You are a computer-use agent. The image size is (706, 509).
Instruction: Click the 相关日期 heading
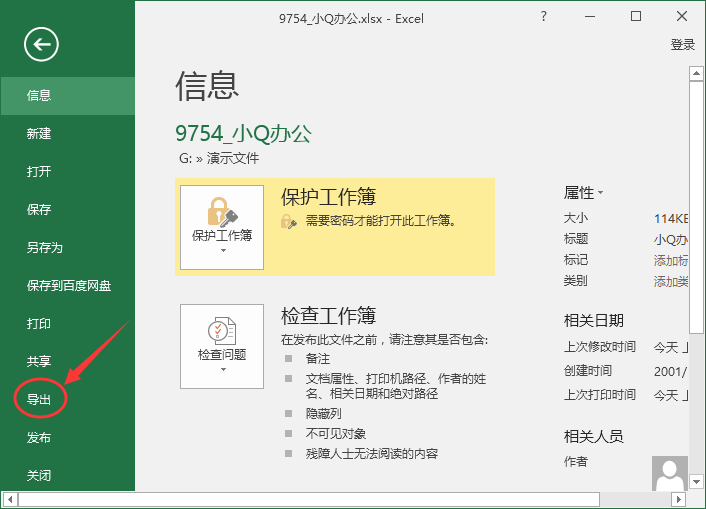click(593, 321)
